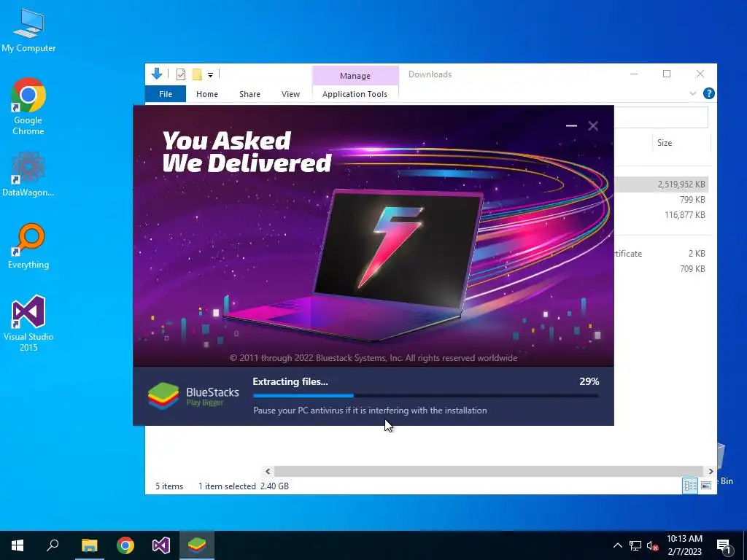Switch to Chrome in the taskbar
The width and height of the screenshot is (747, 560).
tap(125, 545)
